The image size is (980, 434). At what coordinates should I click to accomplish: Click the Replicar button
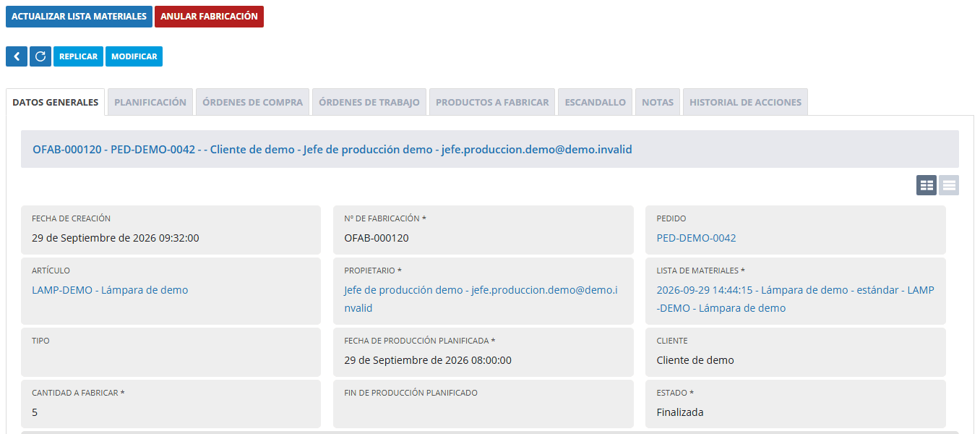pos(78,56)
